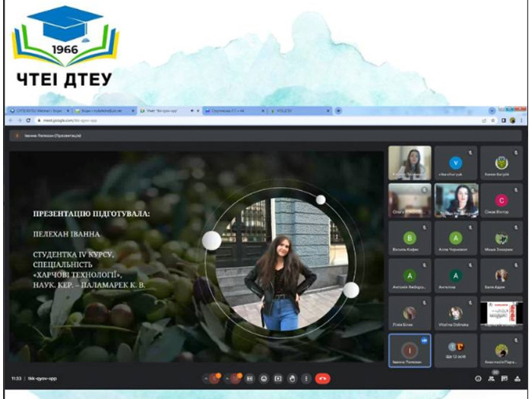Screen dimensions: 532x399
Task: Open the three-dot more options menu
Action: [x=306, y=378]
